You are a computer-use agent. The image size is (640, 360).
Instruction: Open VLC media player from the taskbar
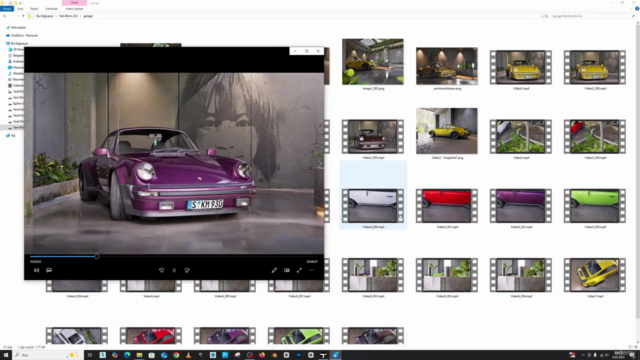(188, 355)
